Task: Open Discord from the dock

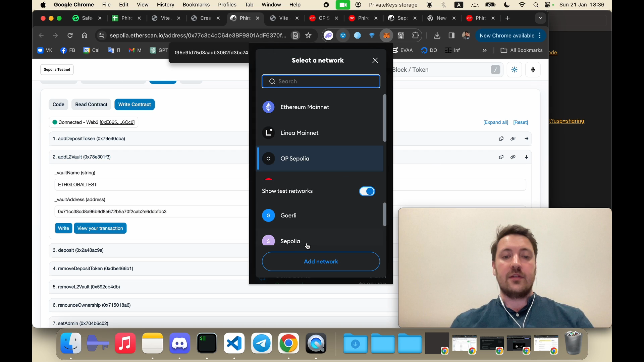Action: (179, 344)
